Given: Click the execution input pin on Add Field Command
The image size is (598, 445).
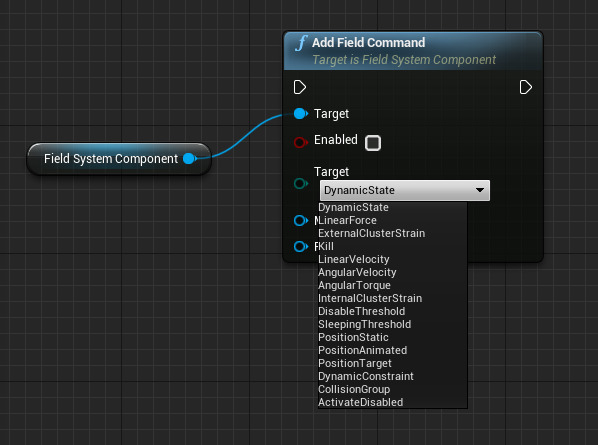Looking at the screenshot, I should click(x=300, y=87).
